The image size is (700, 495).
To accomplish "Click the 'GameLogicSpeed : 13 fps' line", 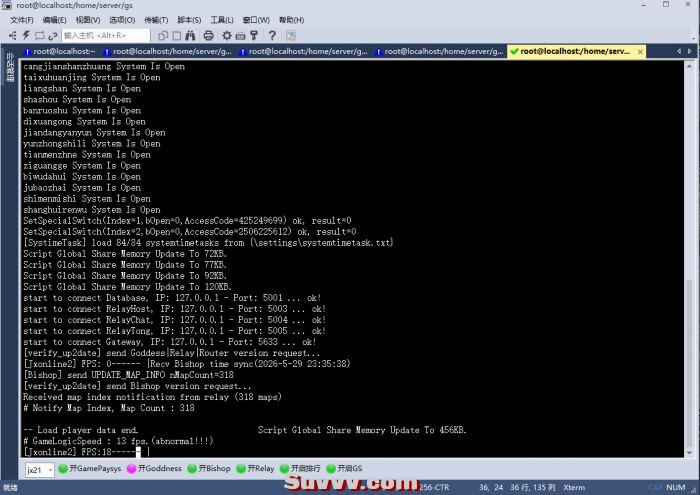I will (118, 441).
